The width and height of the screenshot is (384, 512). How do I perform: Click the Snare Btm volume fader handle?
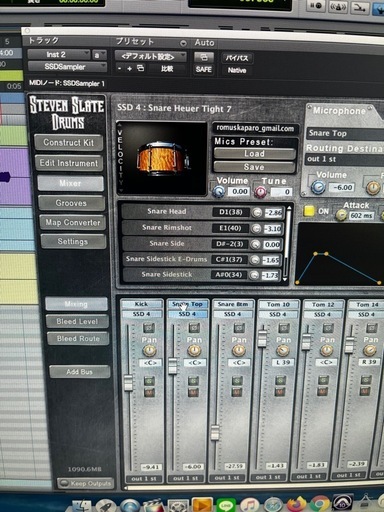pyautogui.click(x=215, y=432)
